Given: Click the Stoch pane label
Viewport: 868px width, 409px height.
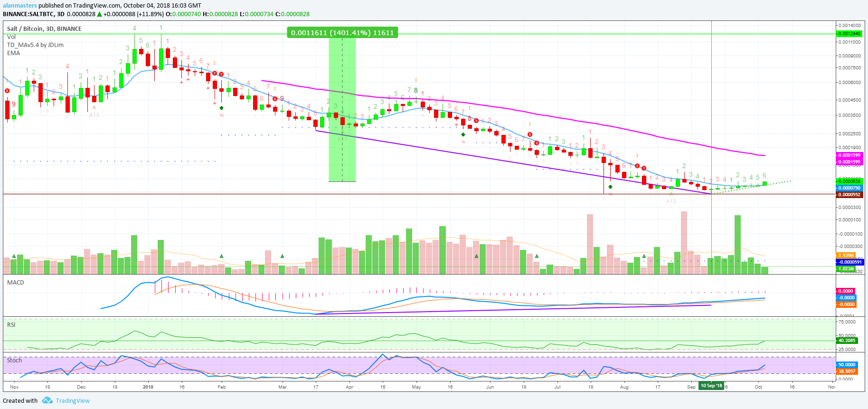Looking at the screenshot, I should (x=14, y=360).
